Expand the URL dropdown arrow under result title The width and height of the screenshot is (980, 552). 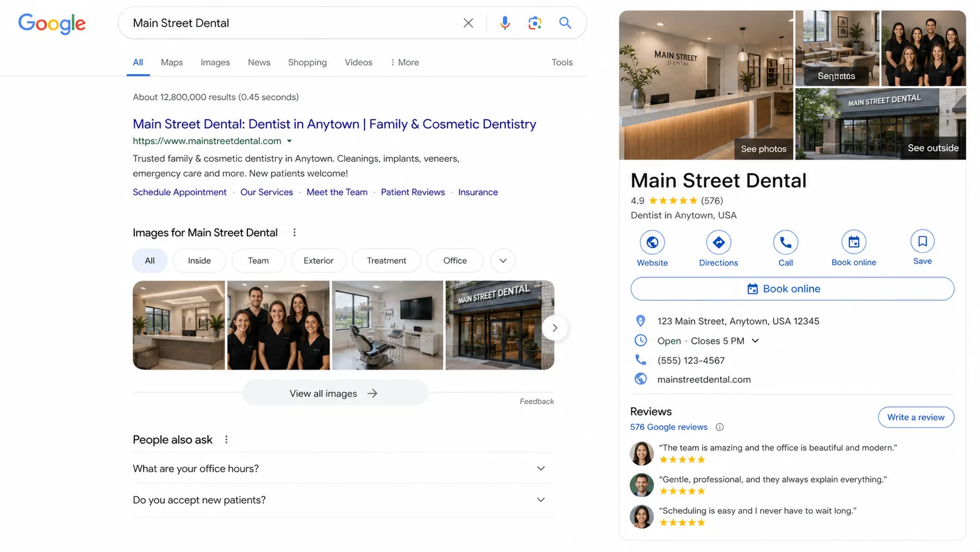289,141
